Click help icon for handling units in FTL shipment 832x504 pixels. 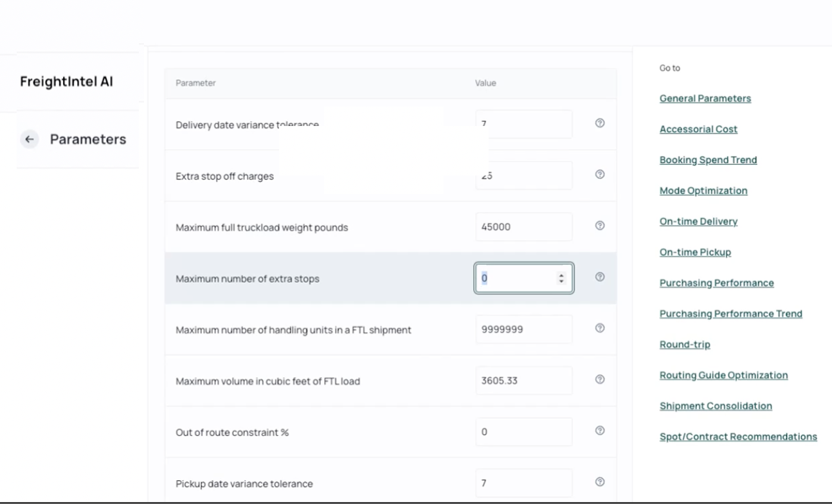600,328
